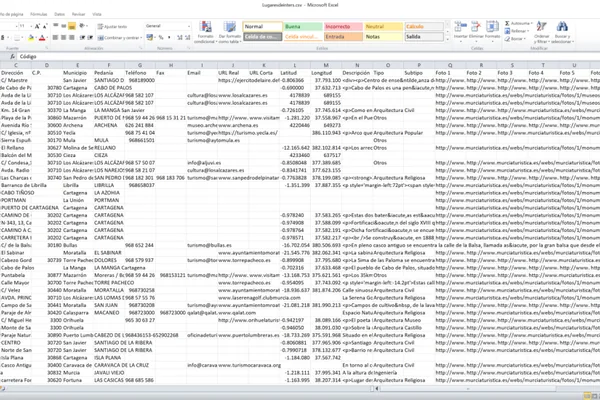The image size is (600, 400).
Task: Apply the Cálculo cell style
Action: click(x=424, y=26)
